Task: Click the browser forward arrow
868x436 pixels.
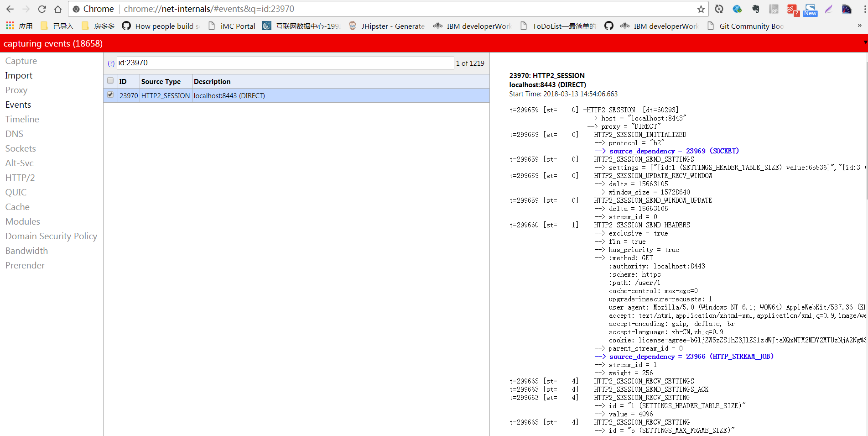Action: pyautogui.click(x=26, y=9)
